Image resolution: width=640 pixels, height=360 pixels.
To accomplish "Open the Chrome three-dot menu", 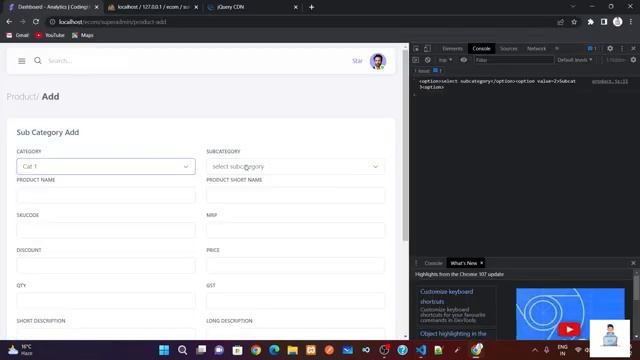I will pyautogui.click(x=631, y=22).
